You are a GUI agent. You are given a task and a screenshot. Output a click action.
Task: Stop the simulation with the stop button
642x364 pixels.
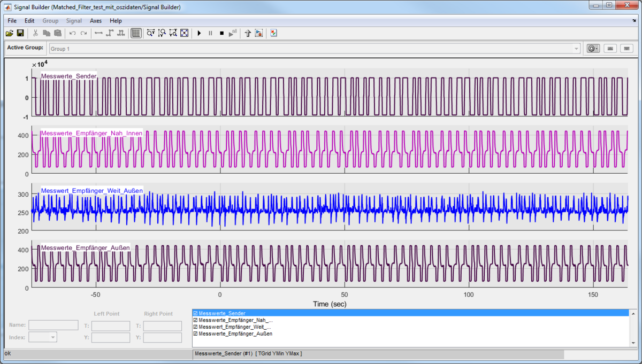click(x=221, y=33)
